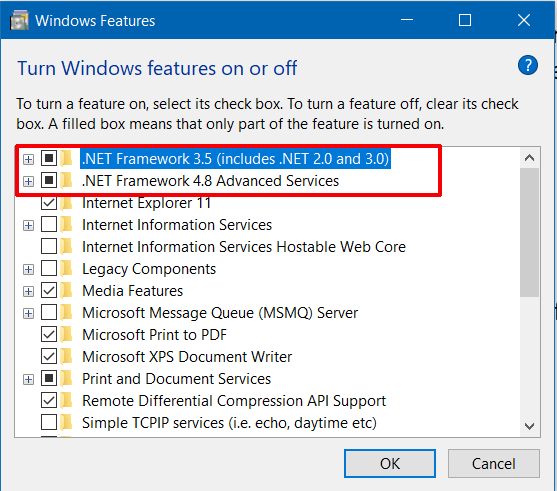
Task: Confirm changes with the OK button
Action: (390, 464)
